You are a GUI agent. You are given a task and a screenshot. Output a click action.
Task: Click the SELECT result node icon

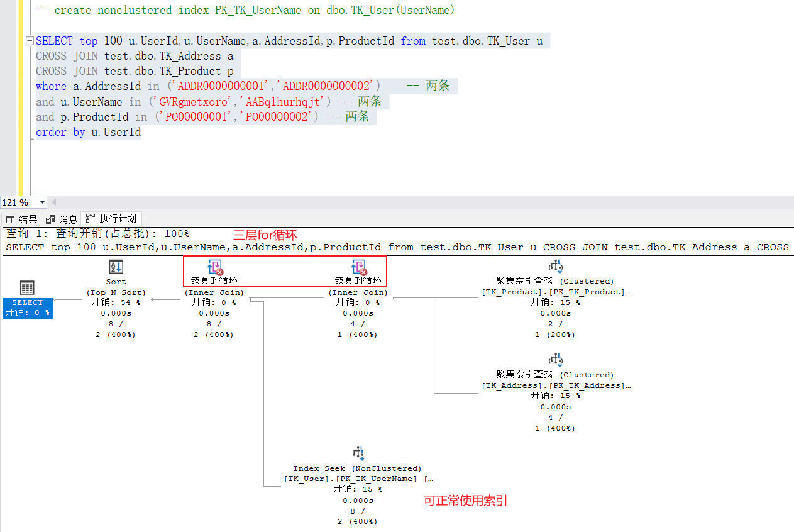point(27,288)
